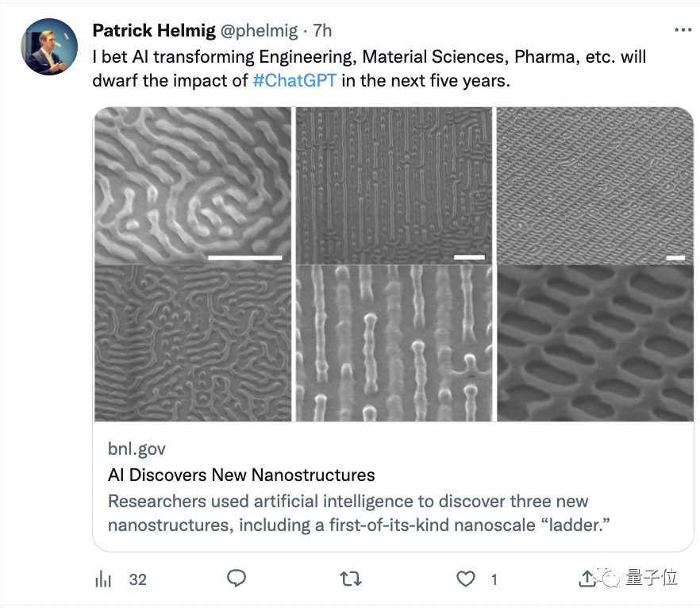View tweet analytics bar chart icon

pos(103,579)
